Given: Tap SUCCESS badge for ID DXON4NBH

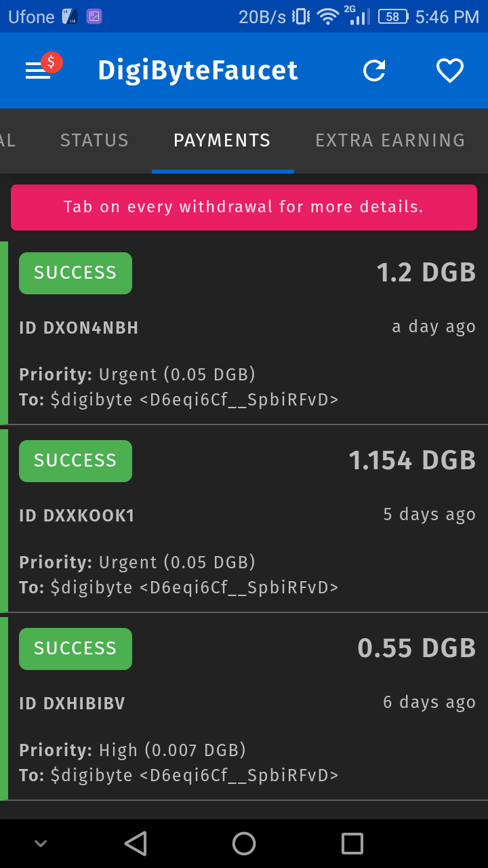Looking at the screenshot, I should coord(75,273).
